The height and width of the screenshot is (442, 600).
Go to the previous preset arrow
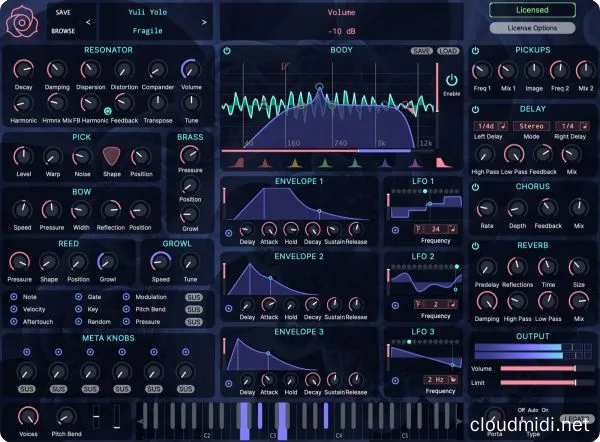coord(87,22)
